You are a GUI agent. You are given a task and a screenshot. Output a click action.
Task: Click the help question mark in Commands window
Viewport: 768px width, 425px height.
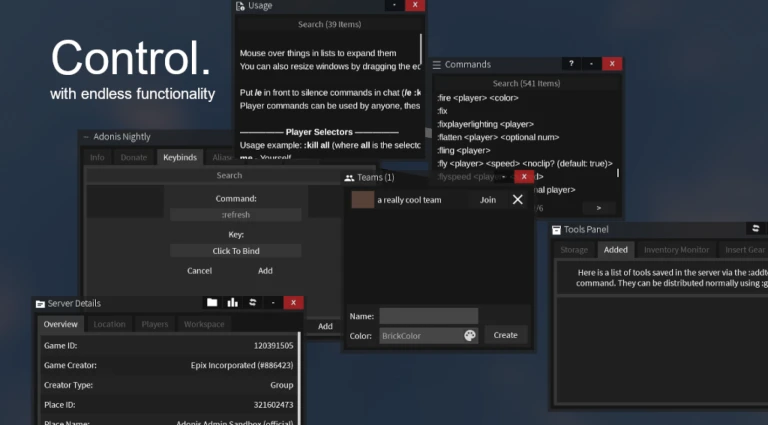point(571,64)
